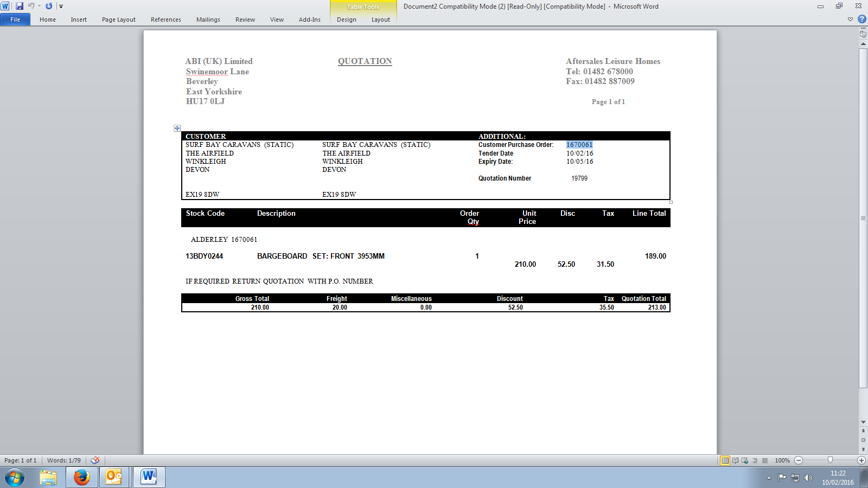Open the Select Browse Object circle button
The image size is (868, 488).
(x=863, y=440)
